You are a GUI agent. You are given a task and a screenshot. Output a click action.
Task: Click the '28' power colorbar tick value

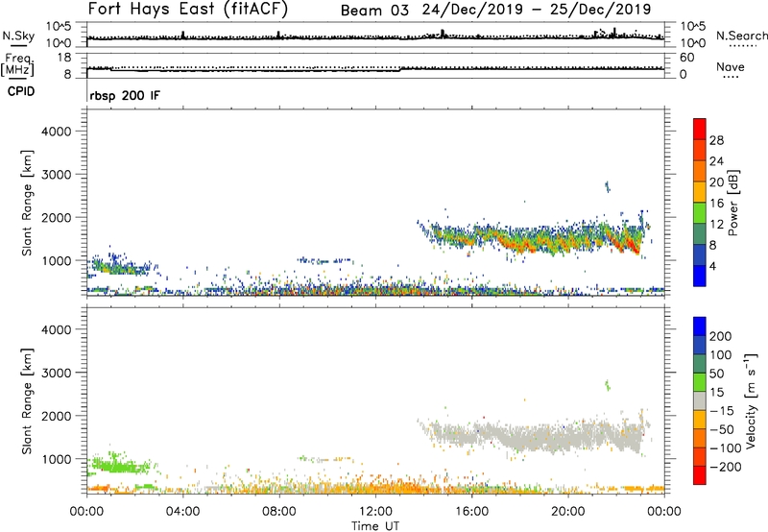[716, 140]
